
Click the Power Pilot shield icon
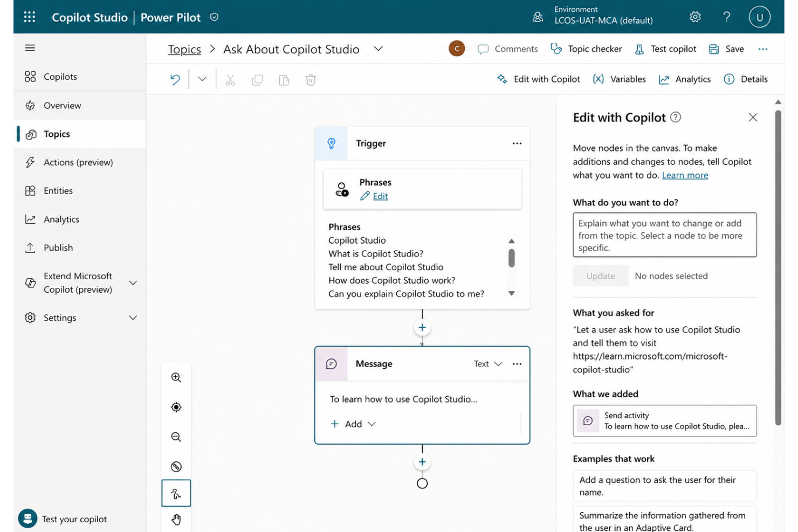[214, 17]
